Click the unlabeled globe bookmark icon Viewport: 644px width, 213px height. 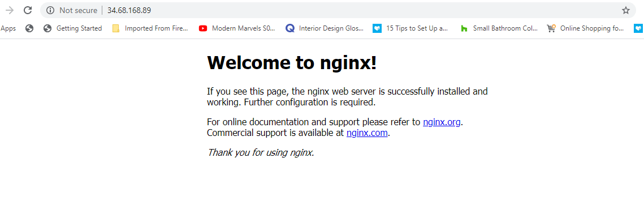click(29, 28)
